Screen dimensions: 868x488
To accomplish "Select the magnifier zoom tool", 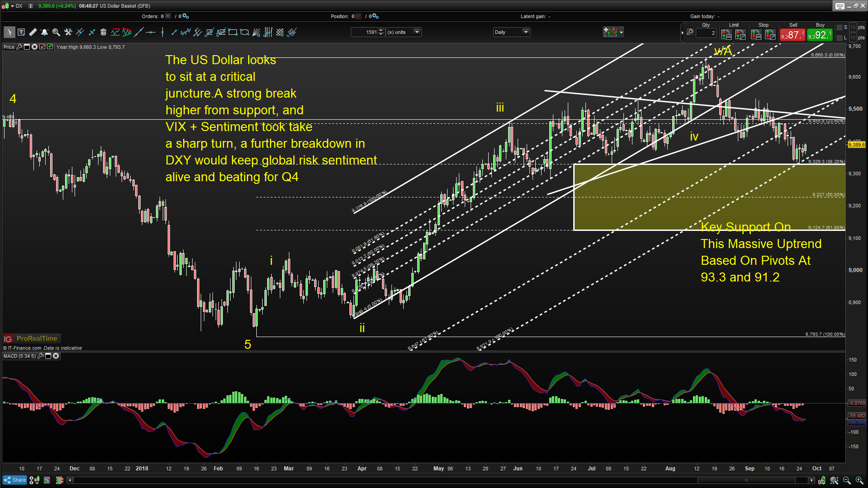I will click(56, 32).
